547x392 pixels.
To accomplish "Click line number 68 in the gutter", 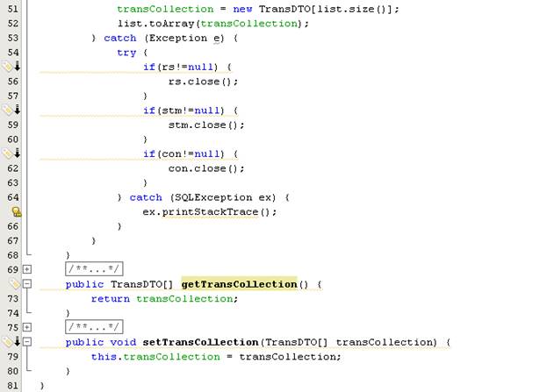I will click(x=13, y=255).
